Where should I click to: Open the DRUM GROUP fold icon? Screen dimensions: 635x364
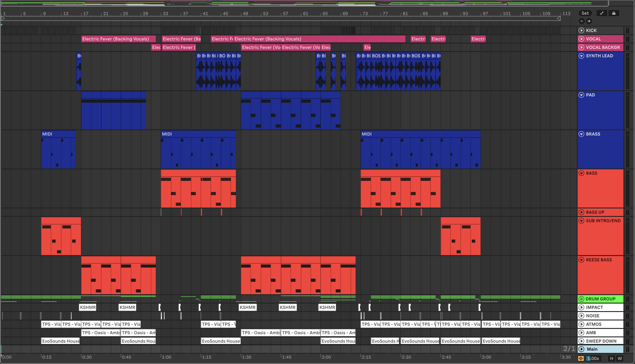coord(581,299)
